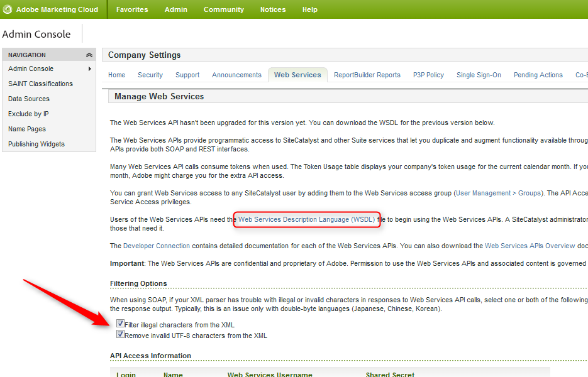Uncheck Remove invalid UTF-8 characters checkbox
588x377 pixels.
coord(120,335)
